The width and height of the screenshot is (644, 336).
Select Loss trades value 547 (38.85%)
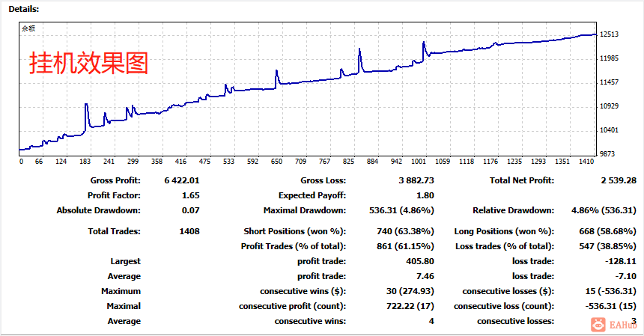(607, 246)
